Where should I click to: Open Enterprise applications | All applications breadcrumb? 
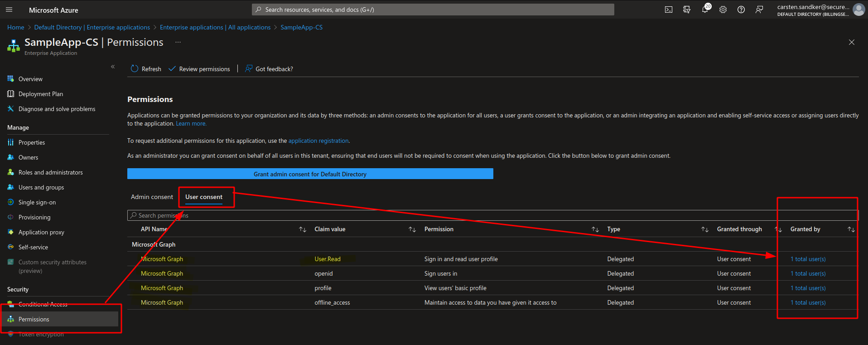point(215,27)
